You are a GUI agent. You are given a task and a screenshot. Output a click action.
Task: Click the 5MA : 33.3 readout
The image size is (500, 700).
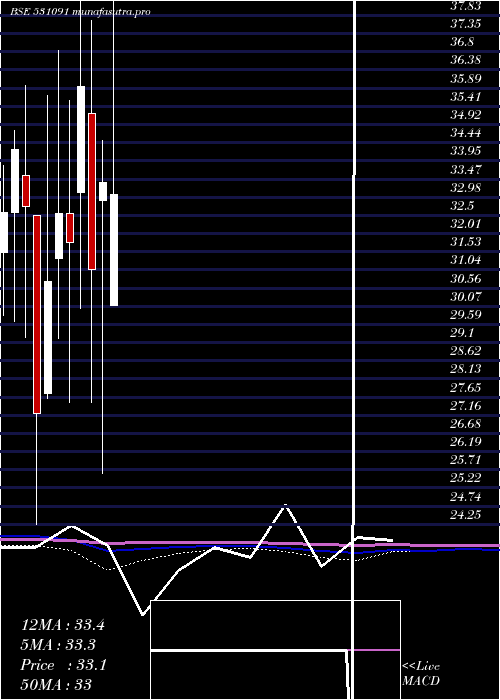click(x=58, y=645)
